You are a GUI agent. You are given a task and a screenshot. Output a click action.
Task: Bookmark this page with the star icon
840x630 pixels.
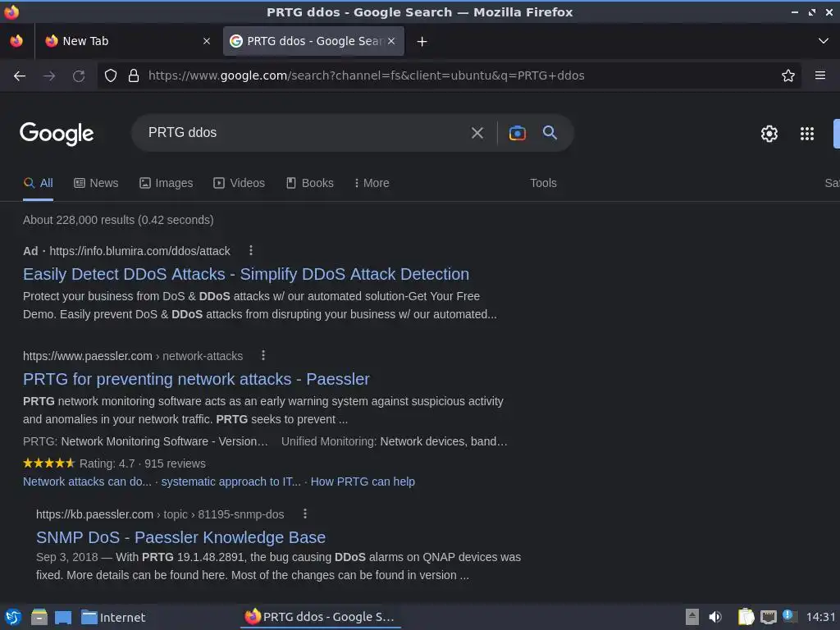point(787,75)
